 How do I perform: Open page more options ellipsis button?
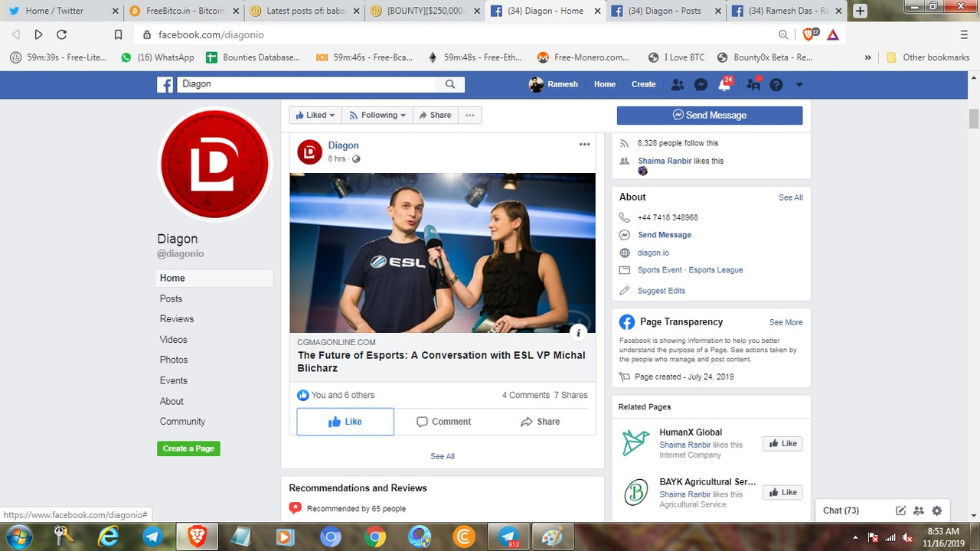[469, 115]
